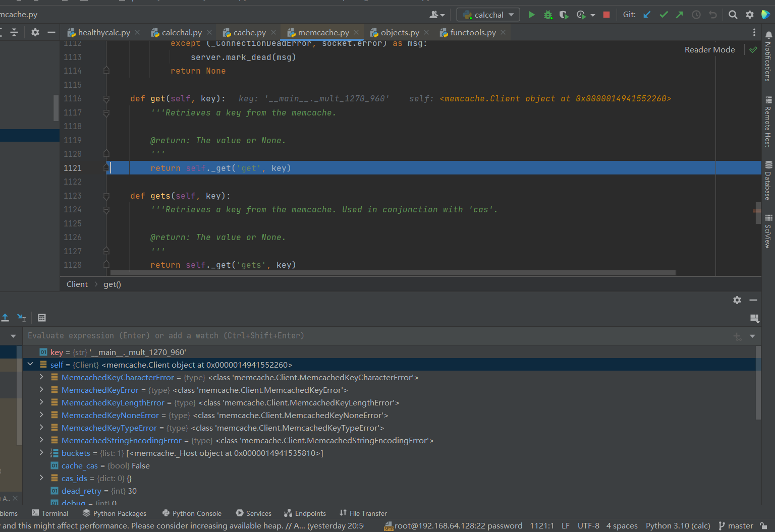Run with coverage icon

564,15
